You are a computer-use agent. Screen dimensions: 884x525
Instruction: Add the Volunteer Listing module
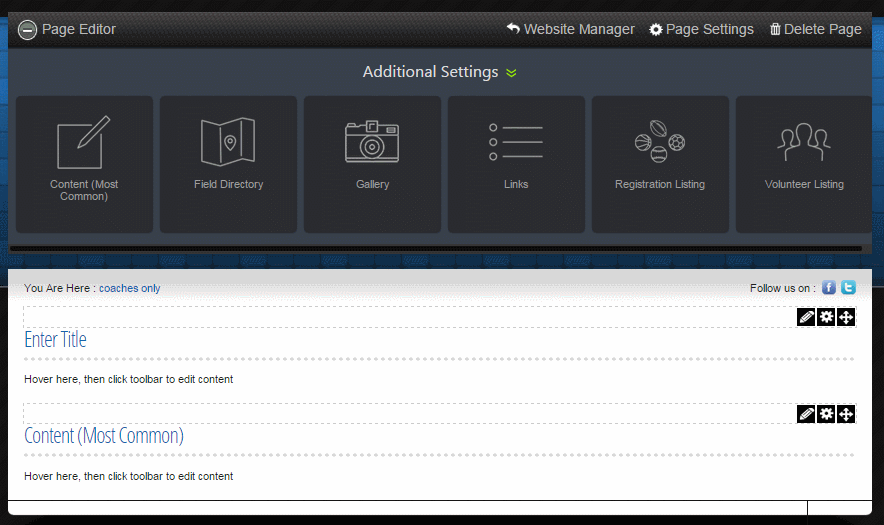click(804, 163)
